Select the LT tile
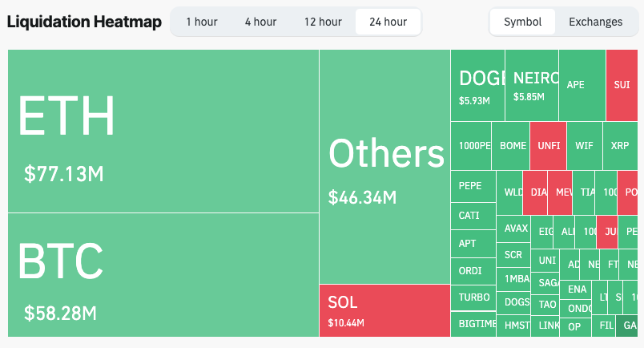644x348 pixels. tap(600, 297)
